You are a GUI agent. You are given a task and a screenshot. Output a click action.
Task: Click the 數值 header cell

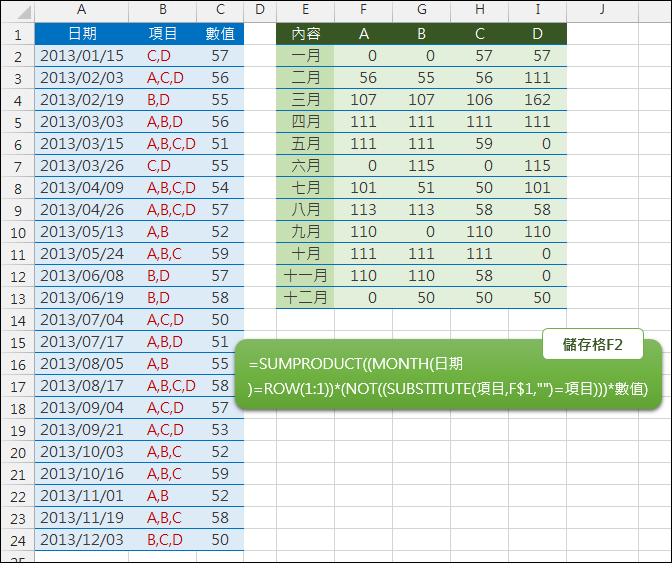pos(220,33)
